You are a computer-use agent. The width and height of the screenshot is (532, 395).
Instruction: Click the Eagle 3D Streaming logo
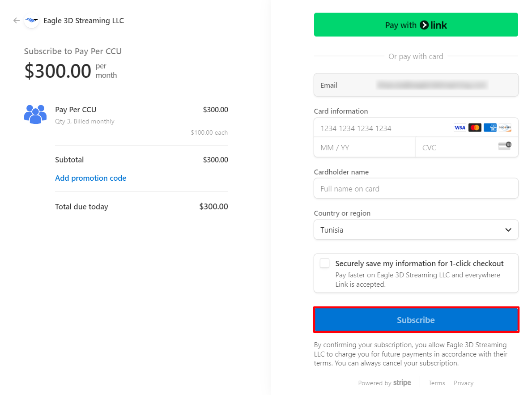click(31, 21)
